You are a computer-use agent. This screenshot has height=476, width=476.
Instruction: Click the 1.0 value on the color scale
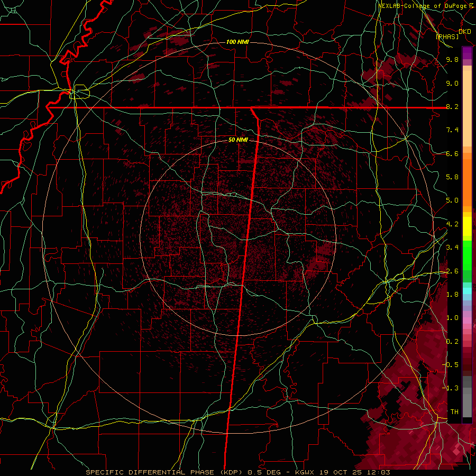pyautogui.click(x=452, y=318)
